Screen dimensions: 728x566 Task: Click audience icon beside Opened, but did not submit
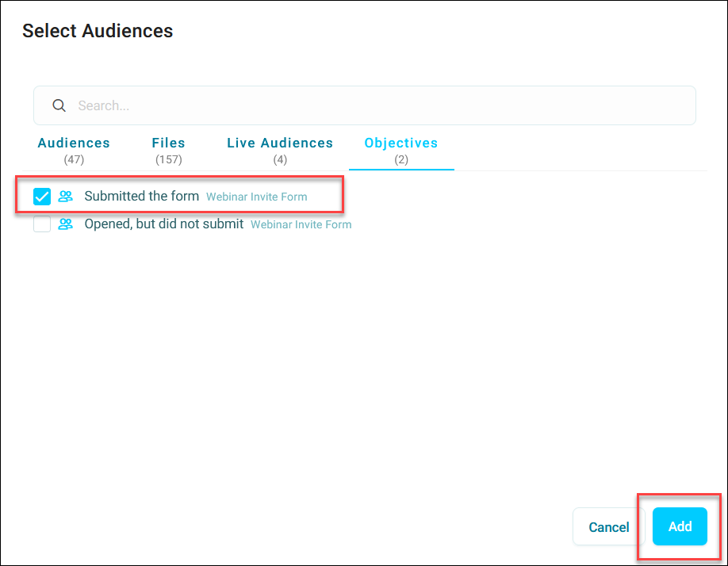[66, 224]
